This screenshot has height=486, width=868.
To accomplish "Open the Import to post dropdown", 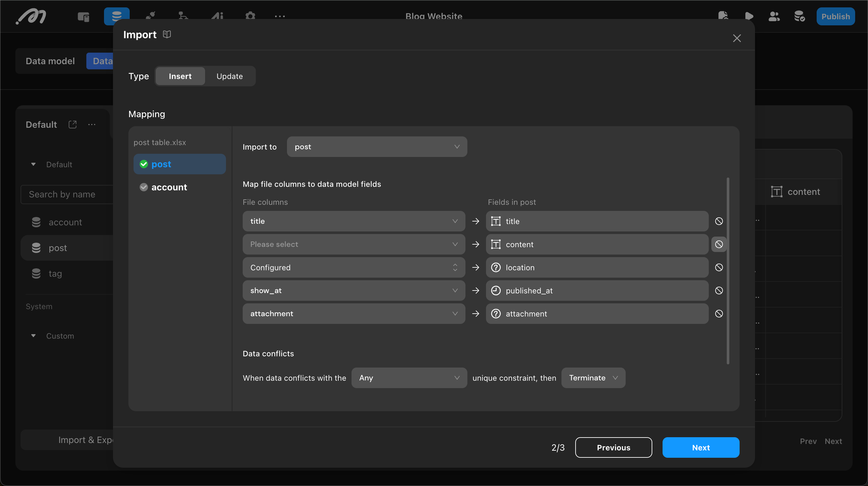I will [x=377, y=147].
